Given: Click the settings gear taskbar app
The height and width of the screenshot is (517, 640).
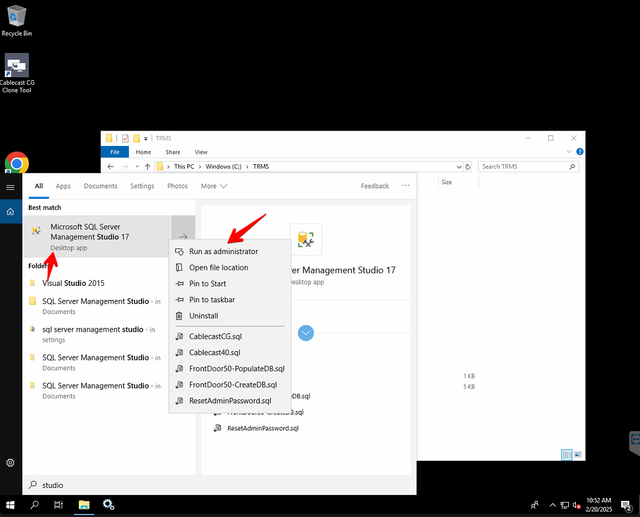Looking at the screenshot, I should [x=108, y=505].
